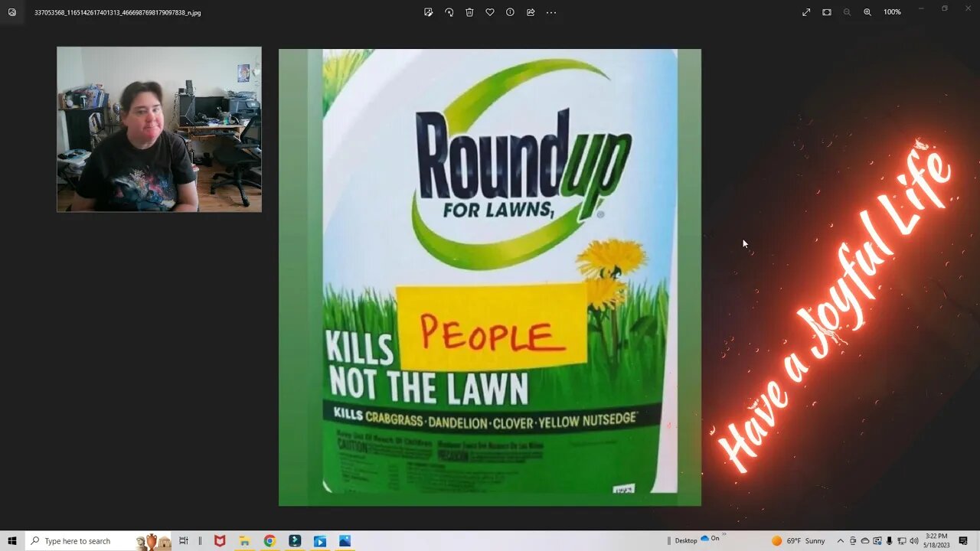Image resolution: width=980 pixels, height=551 pixels.
Task: Toggle fit-to-window with the frame icon
Action: click(827, 12)
